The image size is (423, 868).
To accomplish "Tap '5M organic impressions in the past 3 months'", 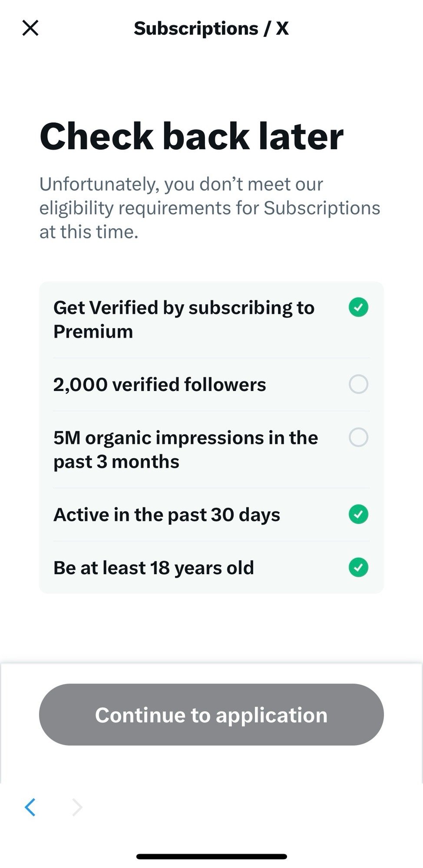I will 185,449.
